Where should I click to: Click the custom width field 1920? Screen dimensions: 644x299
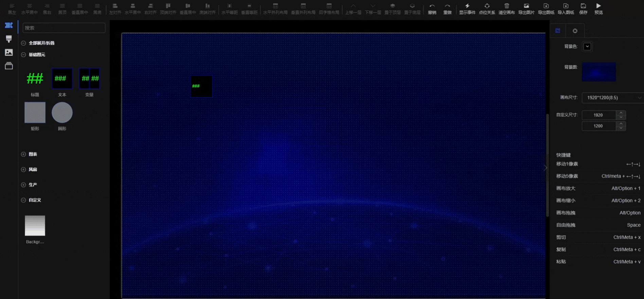tap(599, 115)
